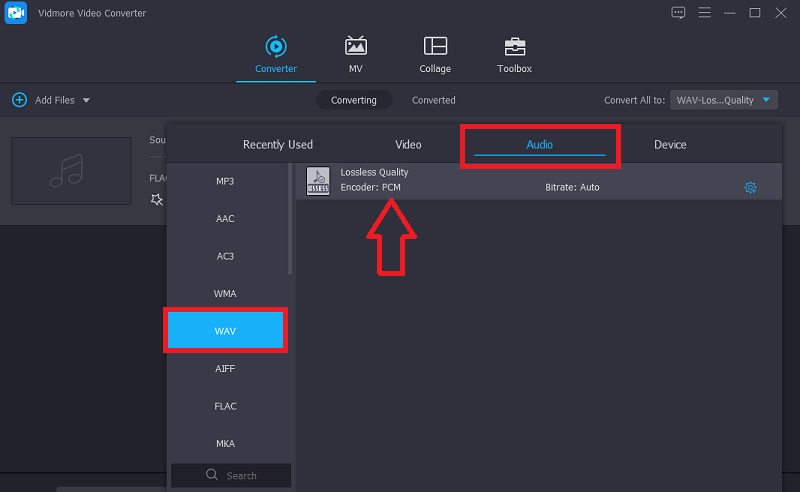Choose AAC from the format list
Image resolution: width=800 pixels, height=492 pixels.
click(225, 218)
